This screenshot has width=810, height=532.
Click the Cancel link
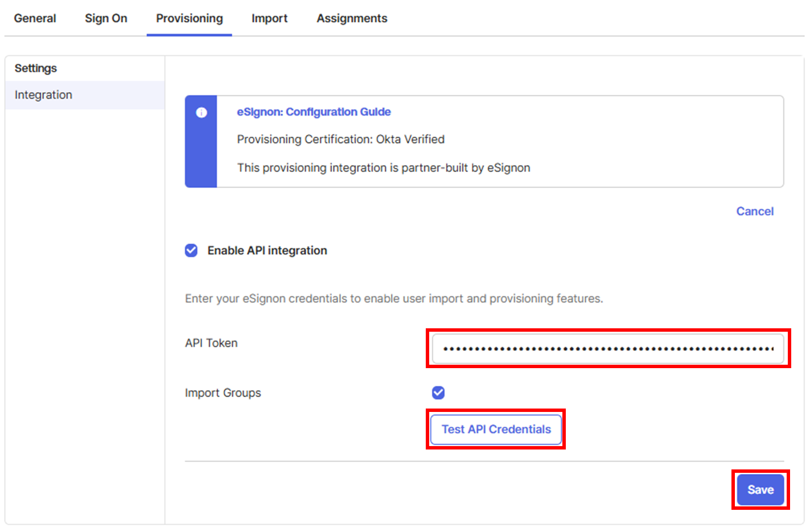pyautogui.click(x=755, y=211)
